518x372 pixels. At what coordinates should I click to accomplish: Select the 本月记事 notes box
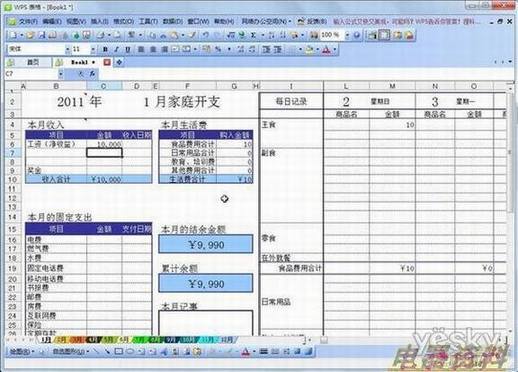(206, 323)
